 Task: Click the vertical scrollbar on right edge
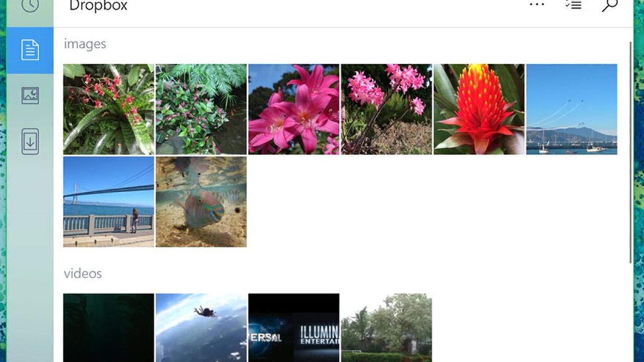(630, 153)
